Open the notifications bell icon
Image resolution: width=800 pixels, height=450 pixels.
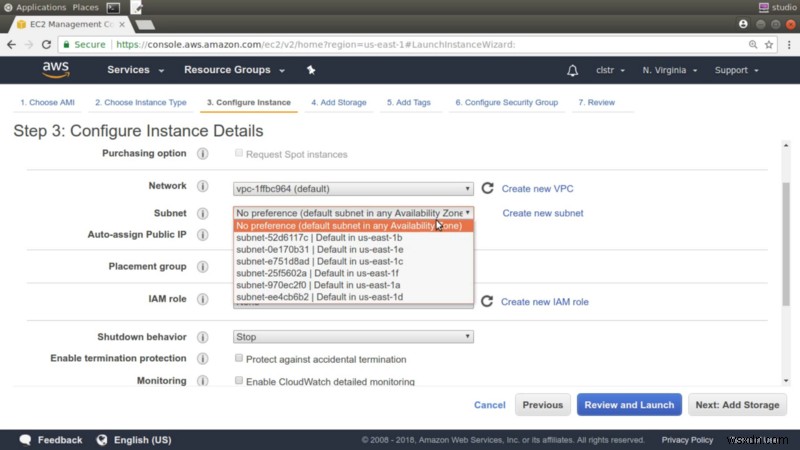[x=572, y=71]
